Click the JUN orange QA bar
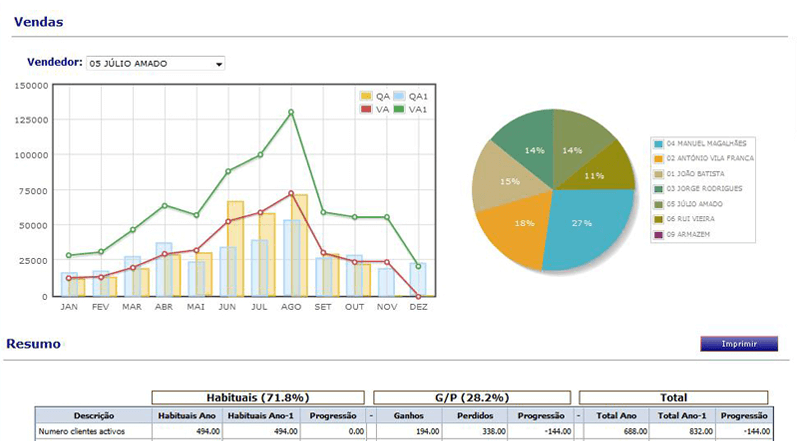Screen dimensions: 800x441 236,250
